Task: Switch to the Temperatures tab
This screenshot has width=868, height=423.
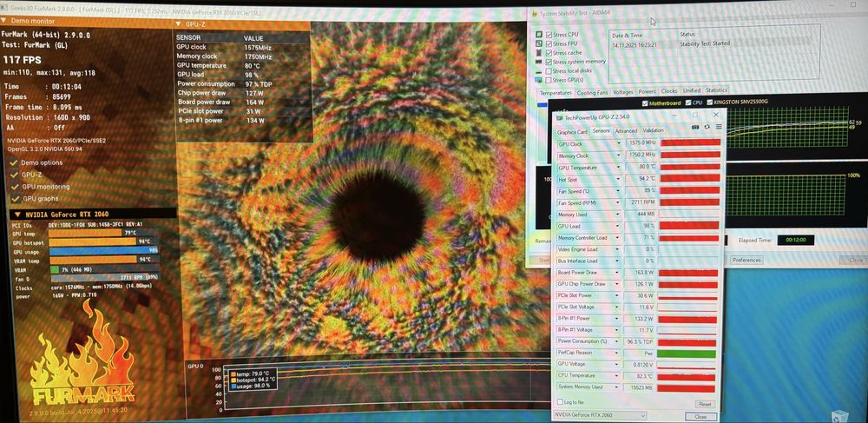Action: [556, 92]
